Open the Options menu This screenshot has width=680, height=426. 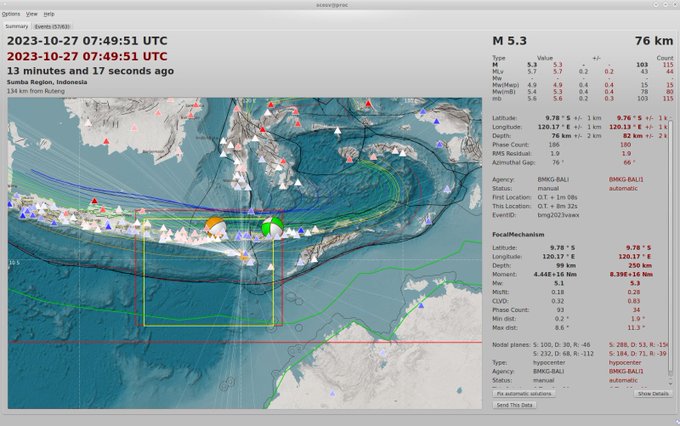11,14
